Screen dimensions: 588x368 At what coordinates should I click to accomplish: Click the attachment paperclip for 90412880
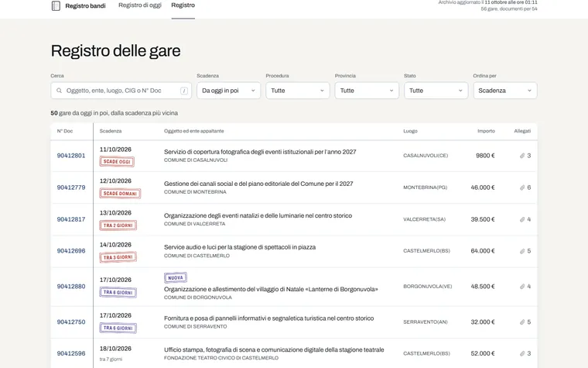(522, 286)
